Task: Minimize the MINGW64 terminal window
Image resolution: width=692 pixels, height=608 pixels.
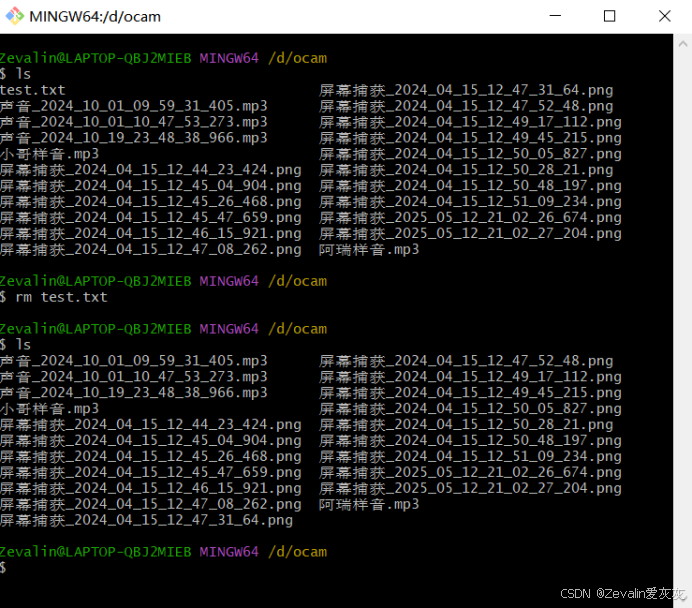Action: (x=555, y=16)
